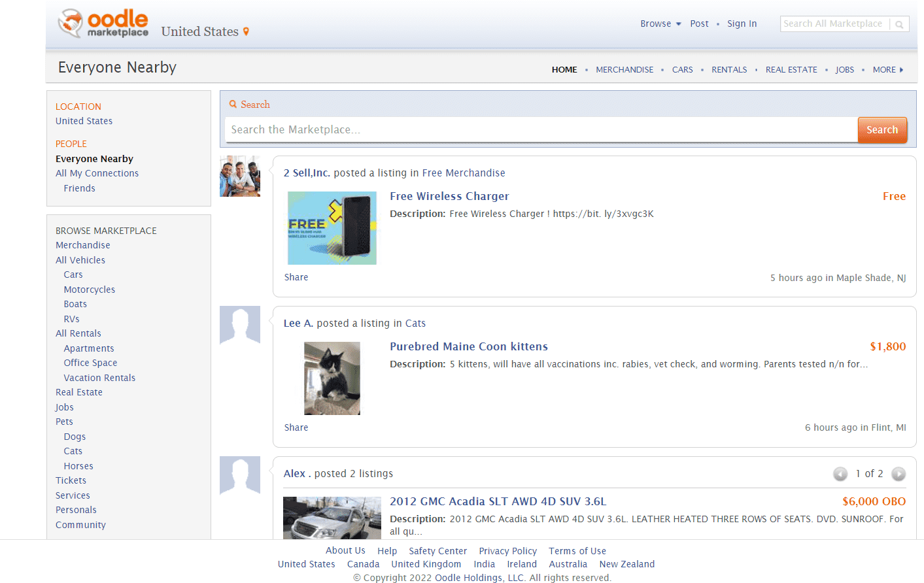This screenshot has width=924, height=583.
Task: Browse Tickets category
Action: point(71,480)
